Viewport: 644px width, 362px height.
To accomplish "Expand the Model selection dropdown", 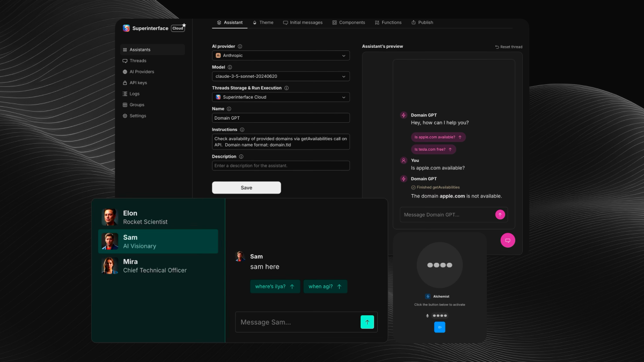I will click(281, 76).
